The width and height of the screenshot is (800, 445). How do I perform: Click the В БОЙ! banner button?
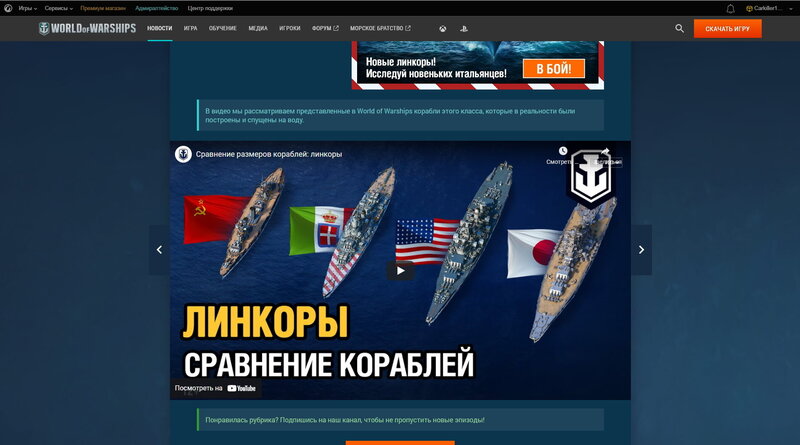point(554,68)
